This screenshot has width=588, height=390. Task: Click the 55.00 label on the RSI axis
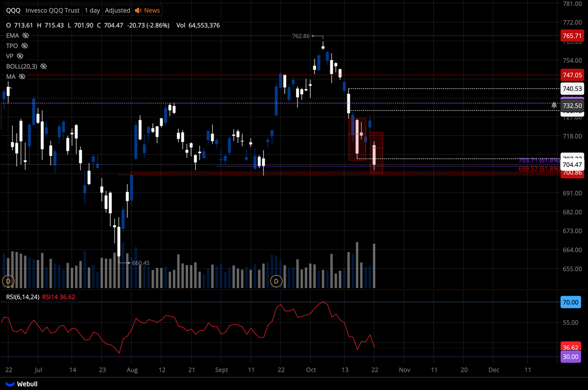(x=571, y=322)
